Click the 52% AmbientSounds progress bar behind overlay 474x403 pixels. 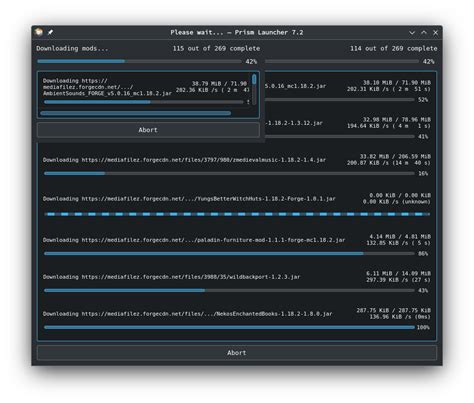tap(340, 100)
